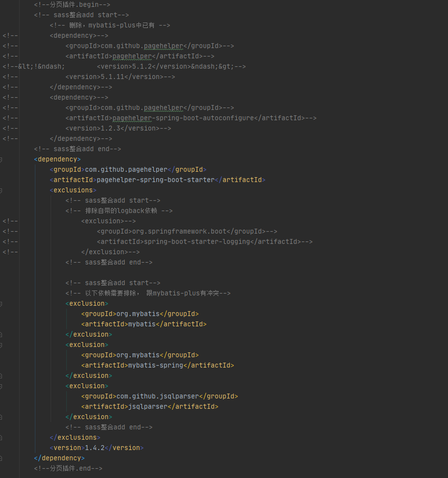Click the opening exclusions tag
448x478 pixels.
coord(73,190)
